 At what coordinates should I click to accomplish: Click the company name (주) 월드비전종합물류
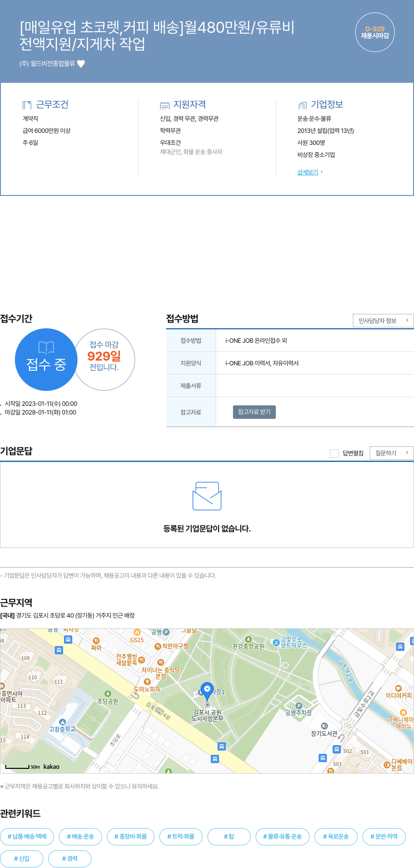47,64
